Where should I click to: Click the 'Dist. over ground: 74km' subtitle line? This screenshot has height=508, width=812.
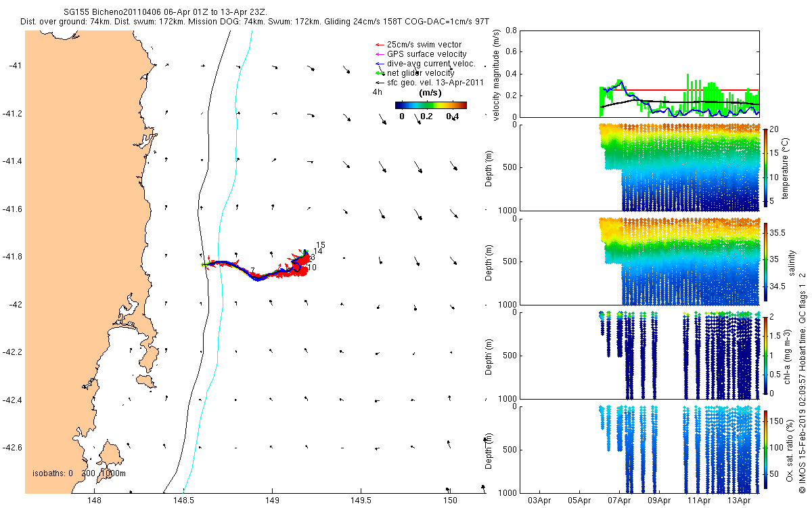pyautogui.click(x=254, y=22)
